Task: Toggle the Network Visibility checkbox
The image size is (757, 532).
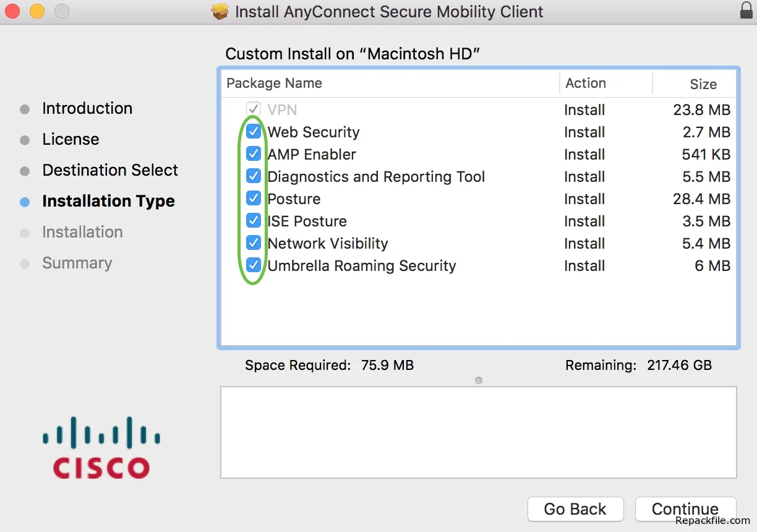Action: 254,243
